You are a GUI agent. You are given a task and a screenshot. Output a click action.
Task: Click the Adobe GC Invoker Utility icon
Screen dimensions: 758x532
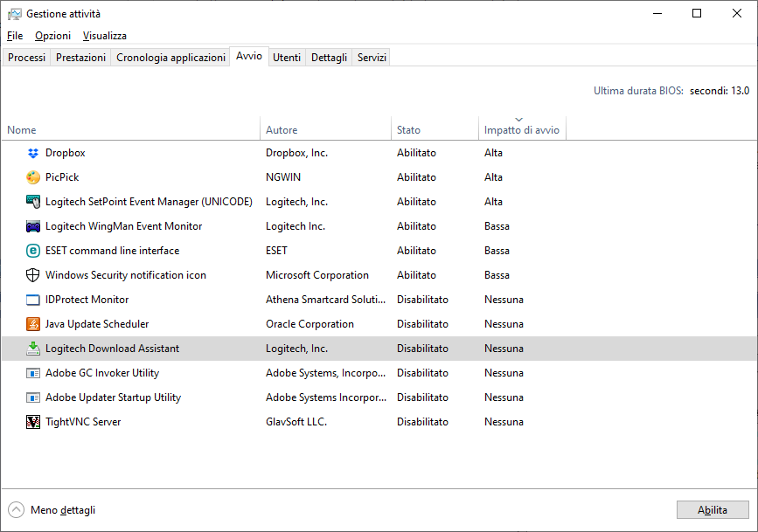33,373
